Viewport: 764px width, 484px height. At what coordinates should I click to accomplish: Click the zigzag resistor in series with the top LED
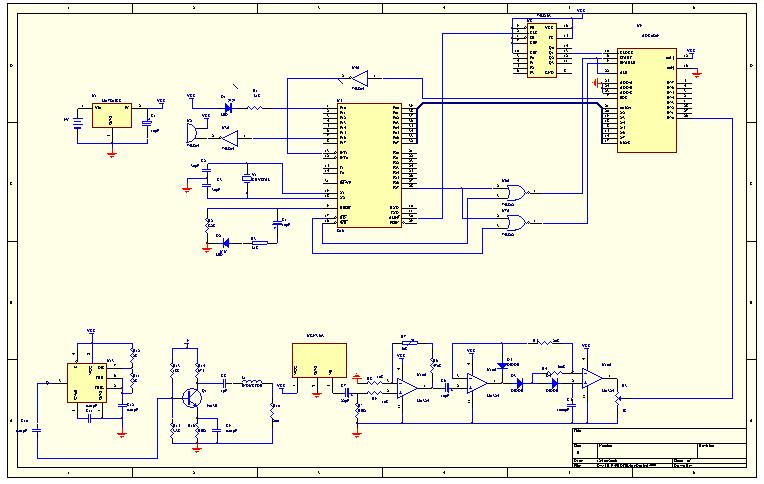tap(255, 108)
